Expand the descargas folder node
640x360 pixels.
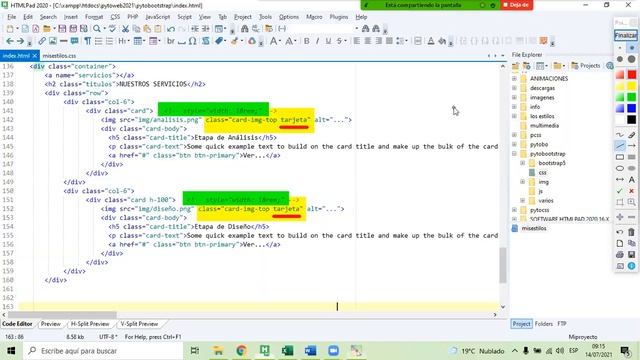click(514, 88)
